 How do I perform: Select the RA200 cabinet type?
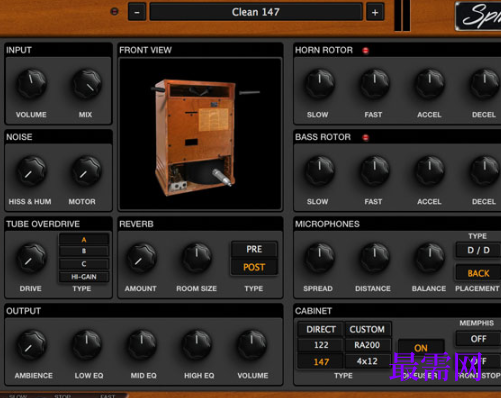(x=367, y=345)
